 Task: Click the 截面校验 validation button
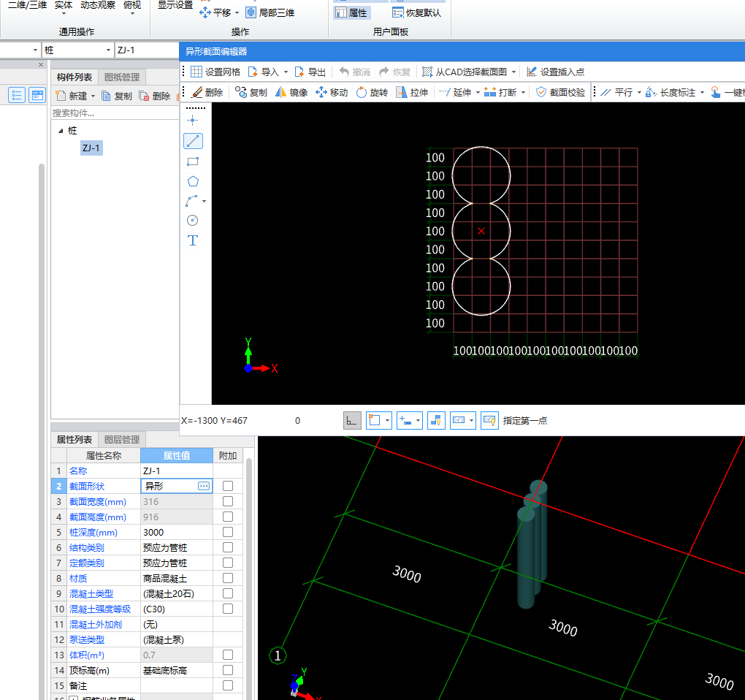[x=561, y=92]
